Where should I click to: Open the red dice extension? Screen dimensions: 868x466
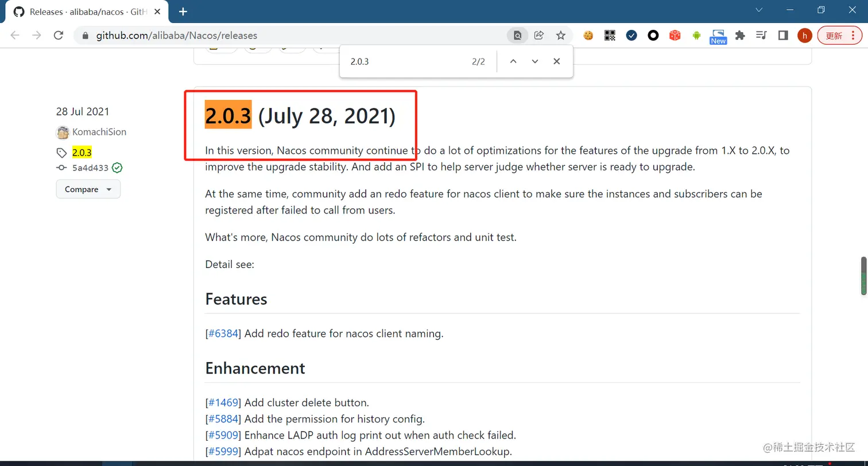675,35
